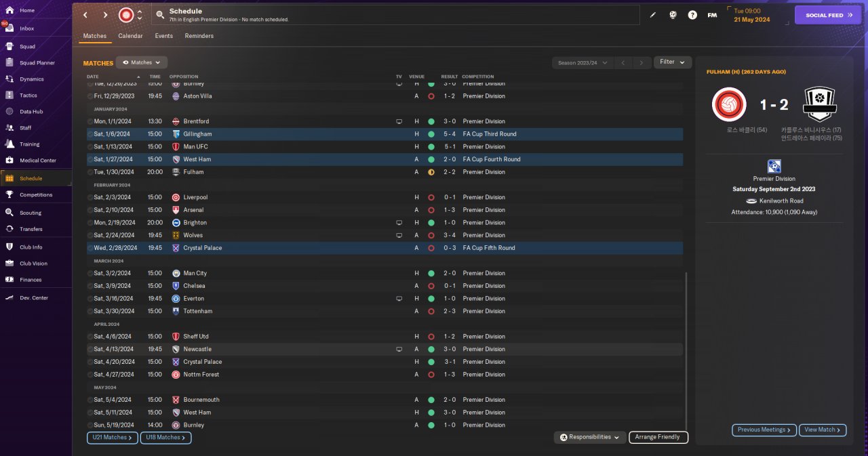Open the Inbox sidebar icon

tap(9, 28)
